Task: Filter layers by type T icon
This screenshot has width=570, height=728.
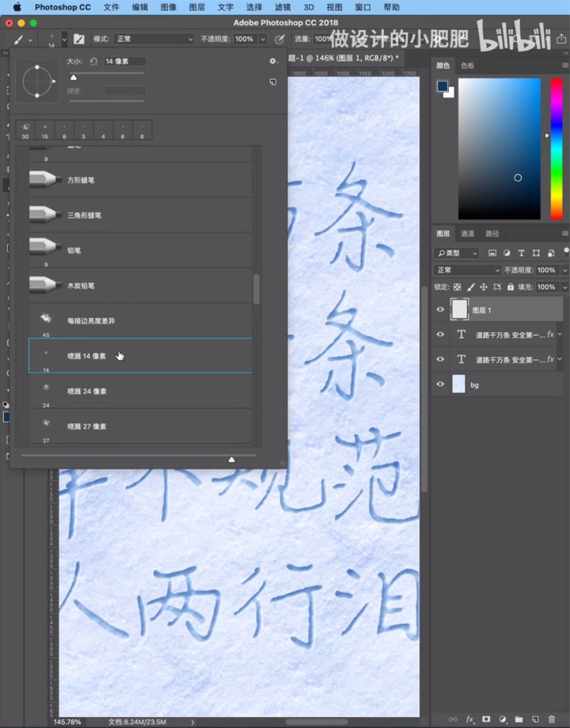Action: (522, 253)
